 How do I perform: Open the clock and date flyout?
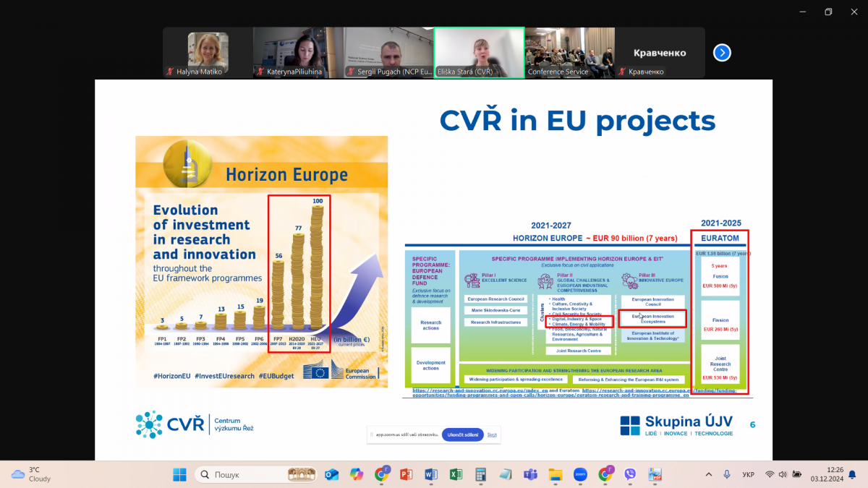click(827, 474)
